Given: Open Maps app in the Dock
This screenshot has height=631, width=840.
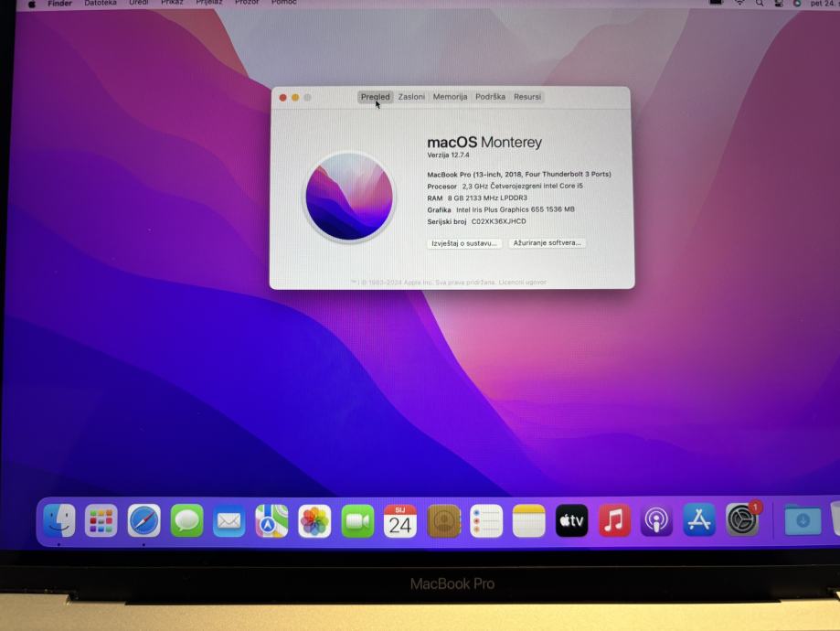Looking at the screenshot, I should (271, 520).
